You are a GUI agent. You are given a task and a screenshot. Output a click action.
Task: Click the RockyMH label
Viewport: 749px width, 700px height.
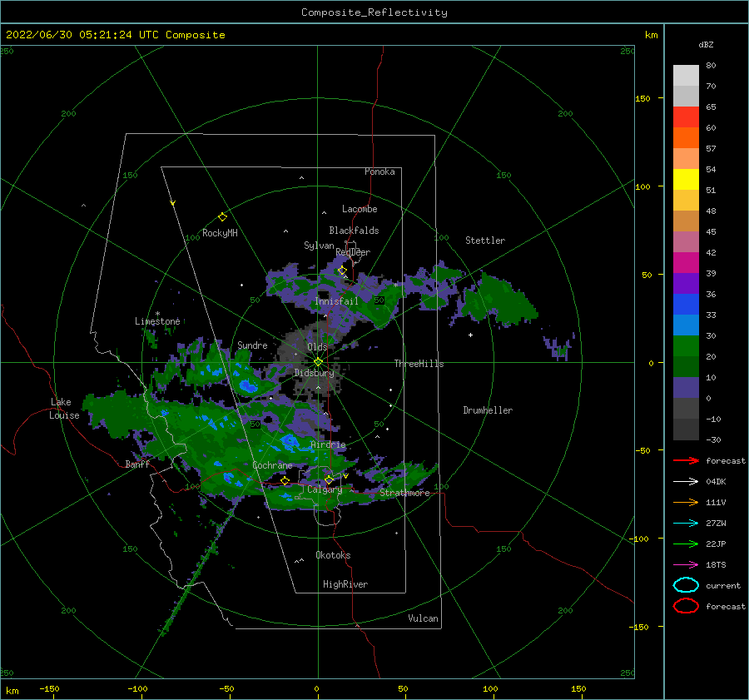pos(220,233)
